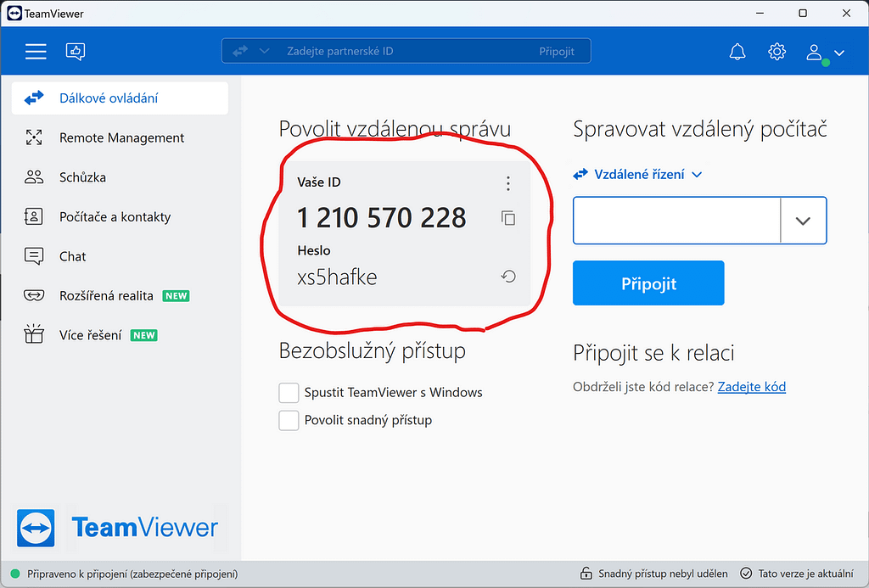Click the Připojit button in top bar

click(x=557, y=52)
